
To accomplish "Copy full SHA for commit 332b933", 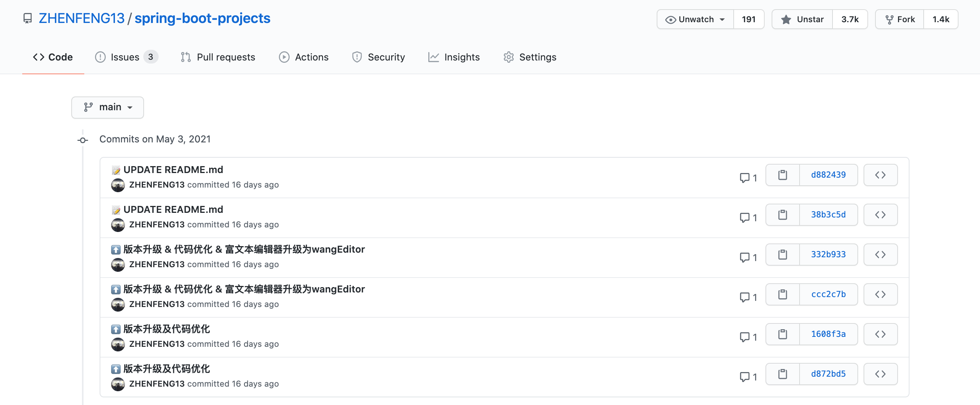I will click(x=782, y=255).
